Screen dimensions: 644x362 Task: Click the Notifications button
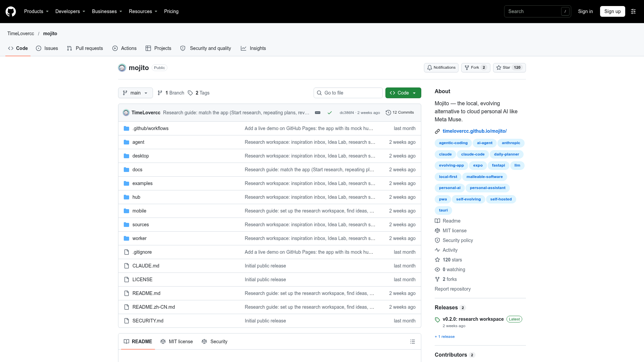coord(441,68)
